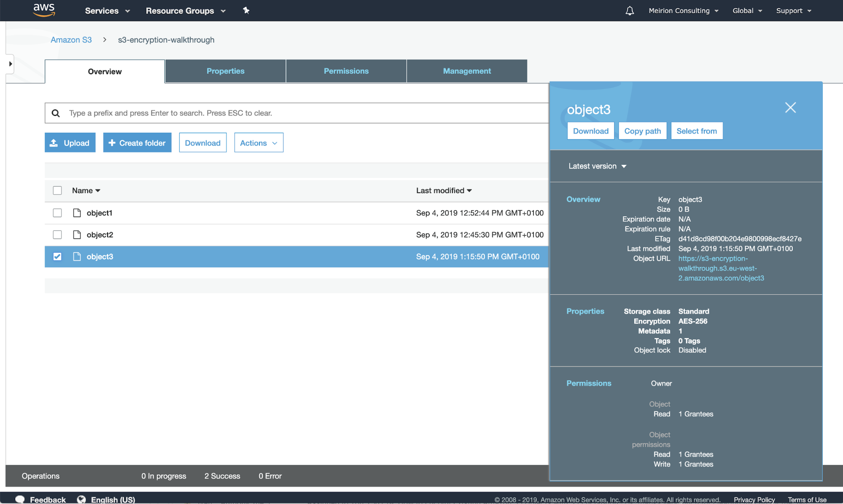Toggle the select-all checkbox in header

point(57,190)
